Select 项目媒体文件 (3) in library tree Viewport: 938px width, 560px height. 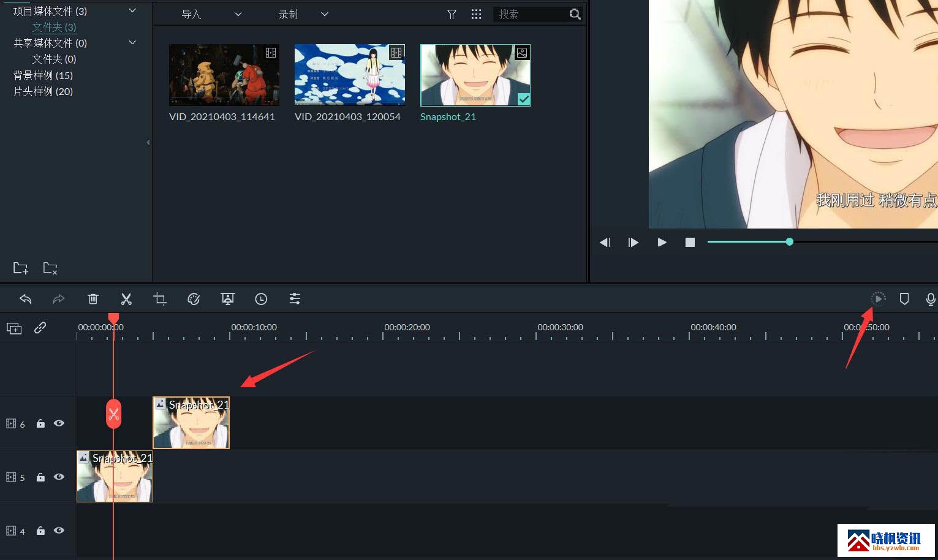[50, 11]
